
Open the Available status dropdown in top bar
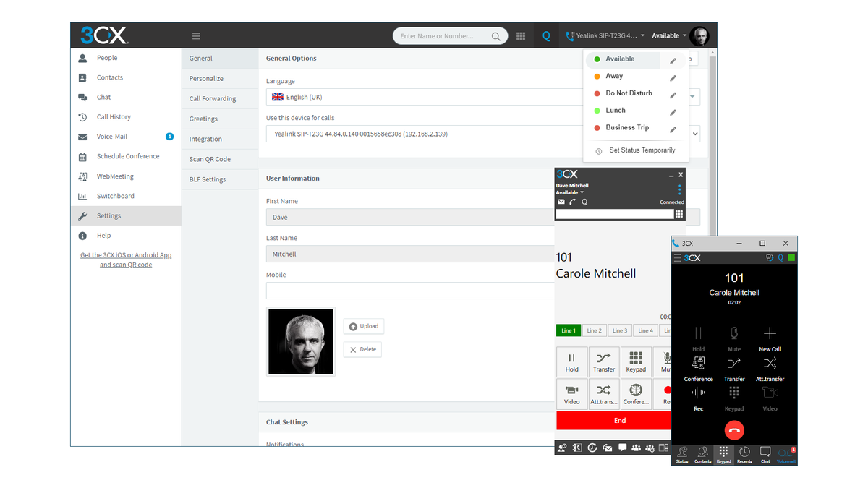click(x=665, y=35)
